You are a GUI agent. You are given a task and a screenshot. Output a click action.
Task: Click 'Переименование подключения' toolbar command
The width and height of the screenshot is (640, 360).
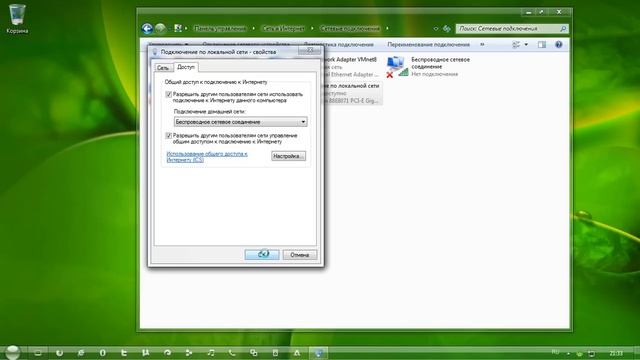click(x=429, y=44)
